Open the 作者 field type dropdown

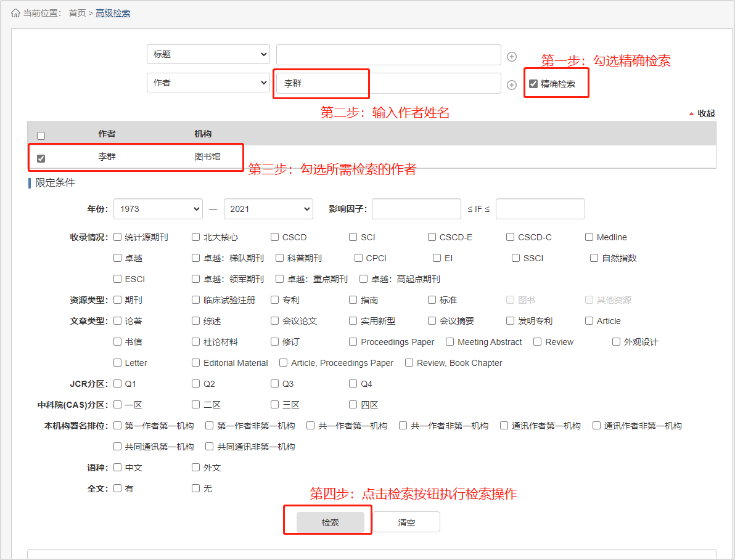coord(208,83)
